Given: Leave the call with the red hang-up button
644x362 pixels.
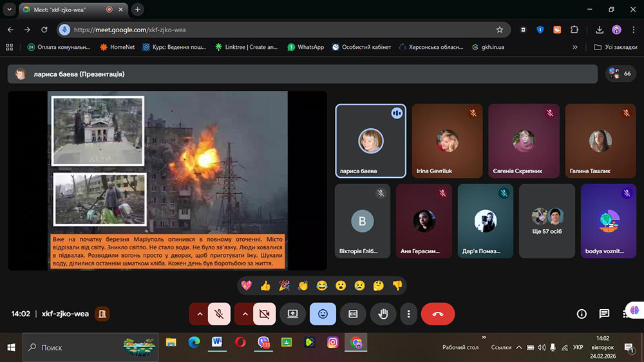Looking at the screenshot, I should 437,314.
